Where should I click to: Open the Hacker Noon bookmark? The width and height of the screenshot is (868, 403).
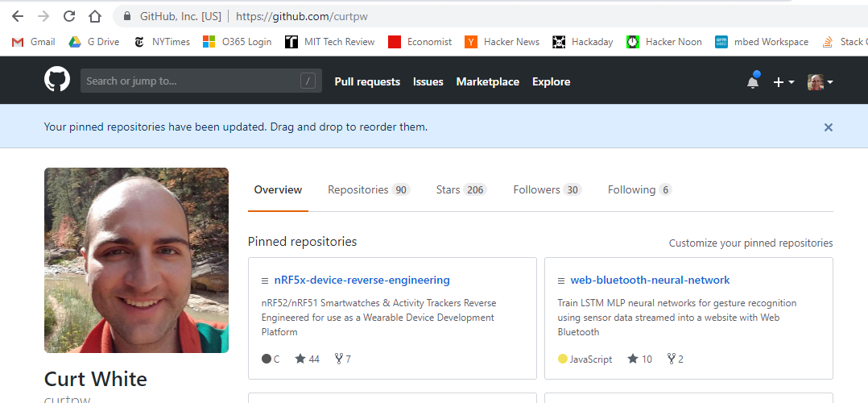664,42
